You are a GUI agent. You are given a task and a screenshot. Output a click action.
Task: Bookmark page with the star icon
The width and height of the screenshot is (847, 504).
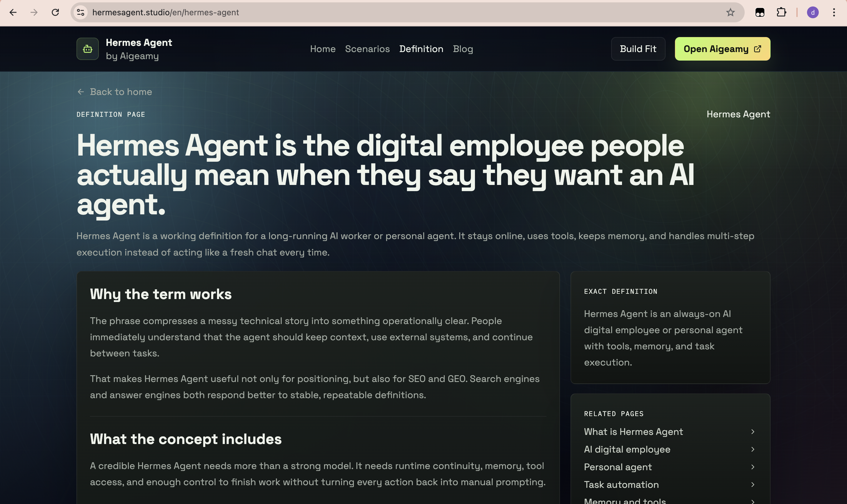click(x=730, y=13)
